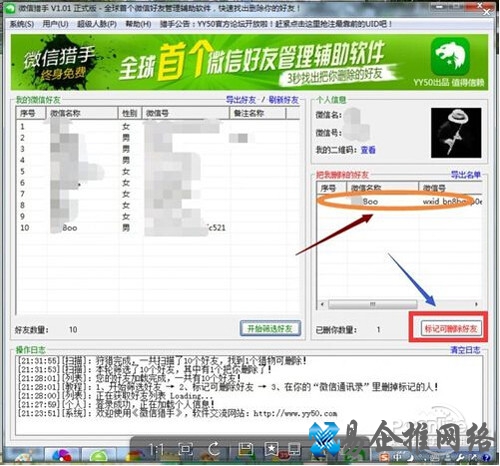
Task: Click the 微信号 header in the deleted-friends list
Action: point(450,188)
